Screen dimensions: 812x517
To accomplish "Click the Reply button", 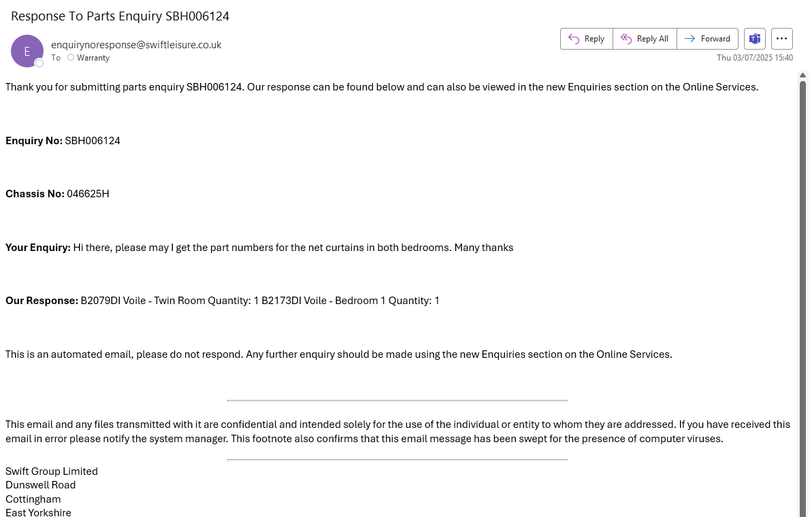I will point(586,39).
